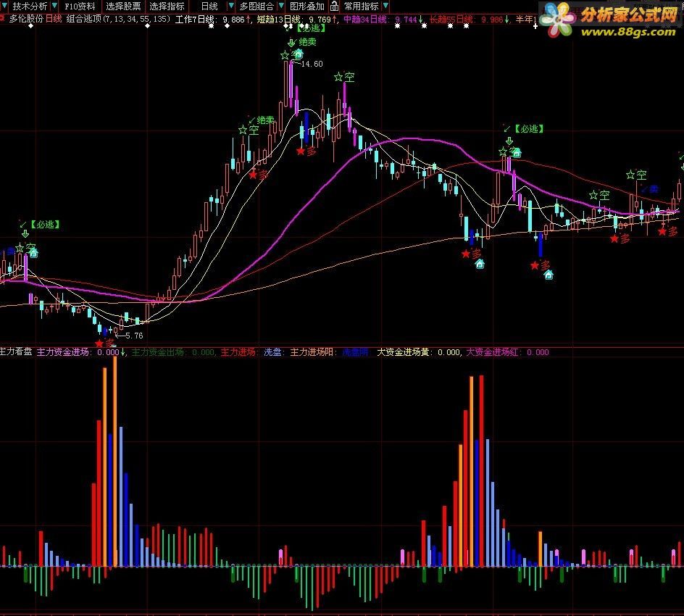Click the house icon near 14.60 peak
The image size is (684, 616).
pyautogui.click(x=299, y=54)
